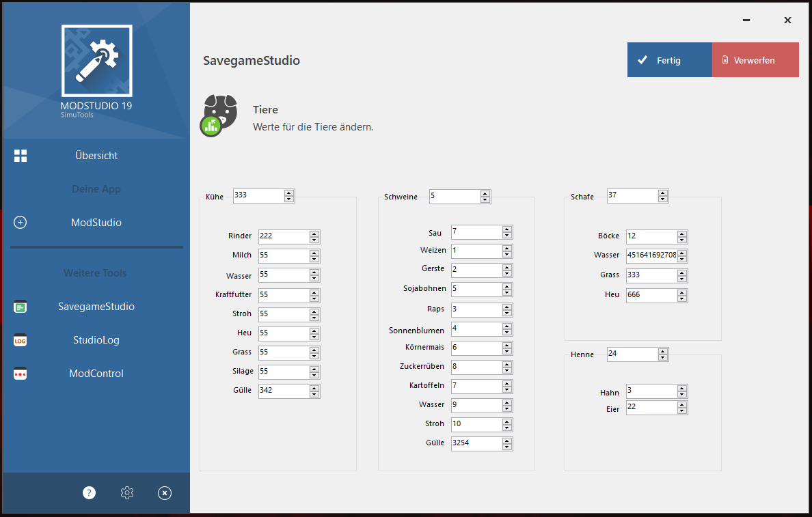This screenshot has height=517, width=812.
Task: Open the Übersicht grid icon
Action: click(x=21, y=156)
